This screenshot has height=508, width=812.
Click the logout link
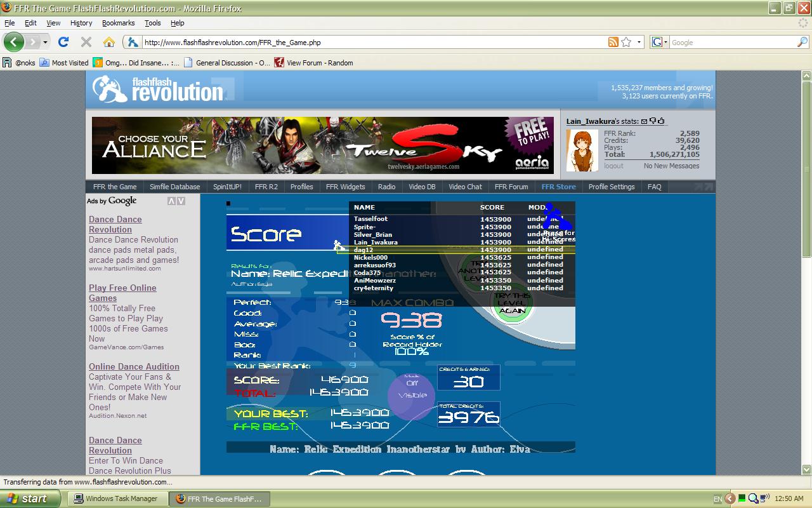coord(613,166)
